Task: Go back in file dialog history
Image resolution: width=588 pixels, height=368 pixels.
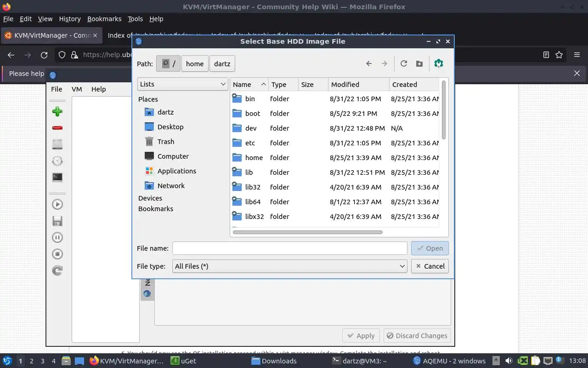Action: 369,63
